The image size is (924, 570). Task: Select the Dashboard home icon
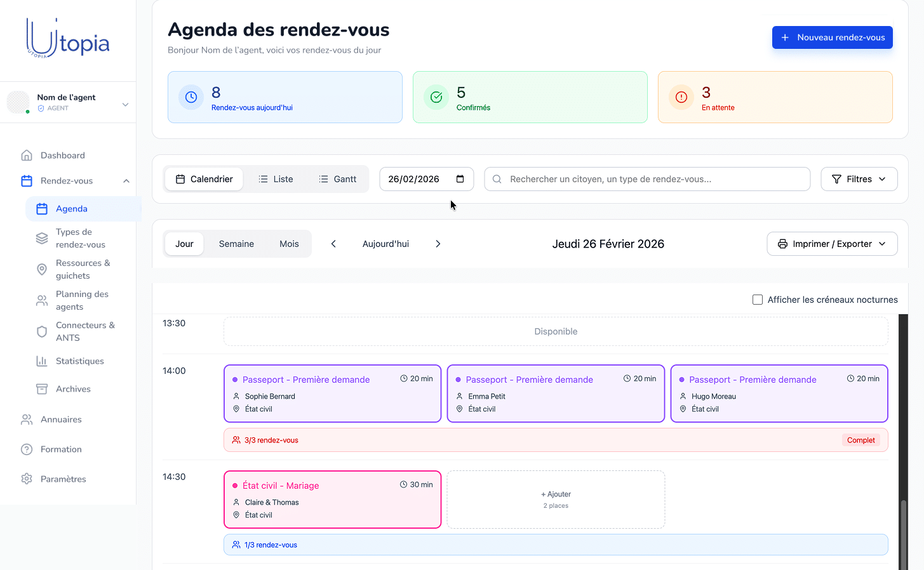pos(26,155)
